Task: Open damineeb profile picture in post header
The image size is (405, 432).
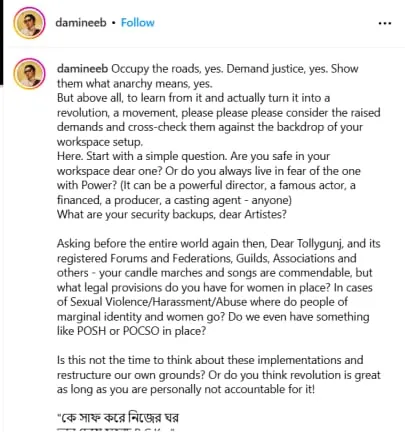Action: click(x=29, y=23)
